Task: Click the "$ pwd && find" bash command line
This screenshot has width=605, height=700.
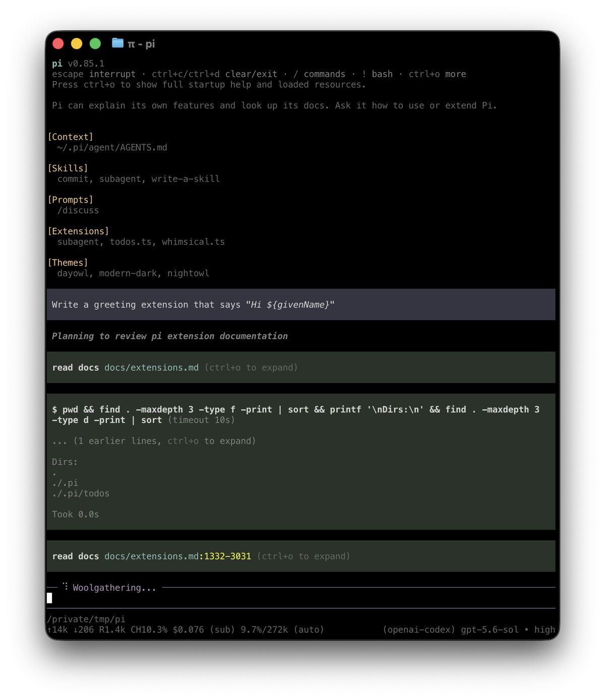Action: point(296,415)
